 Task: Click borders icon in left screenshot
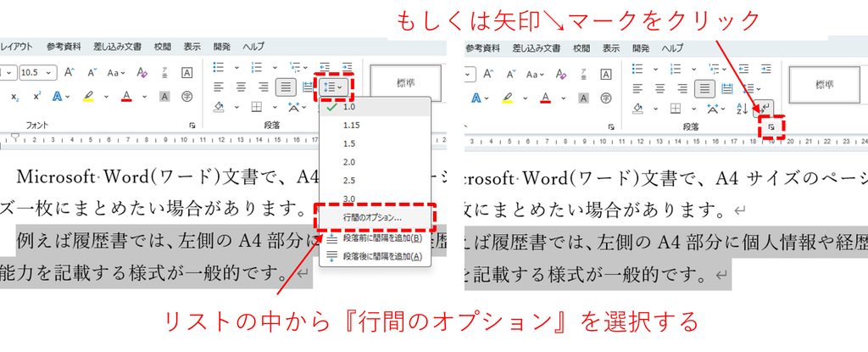pos(257,107)
